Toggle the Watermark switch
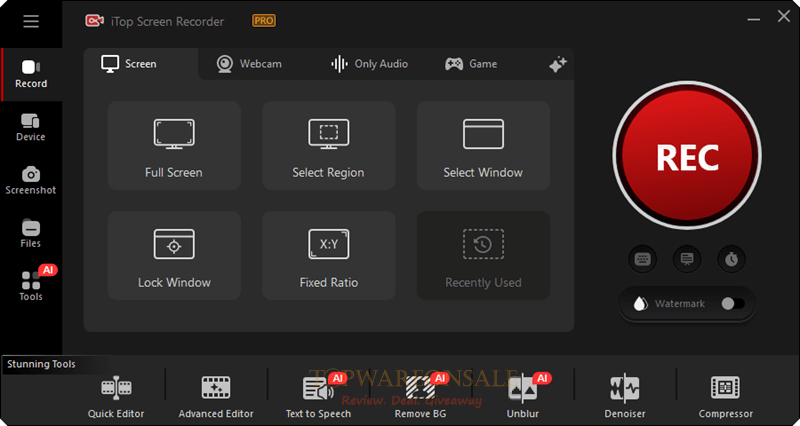800x426 pixels. (733, 304)
